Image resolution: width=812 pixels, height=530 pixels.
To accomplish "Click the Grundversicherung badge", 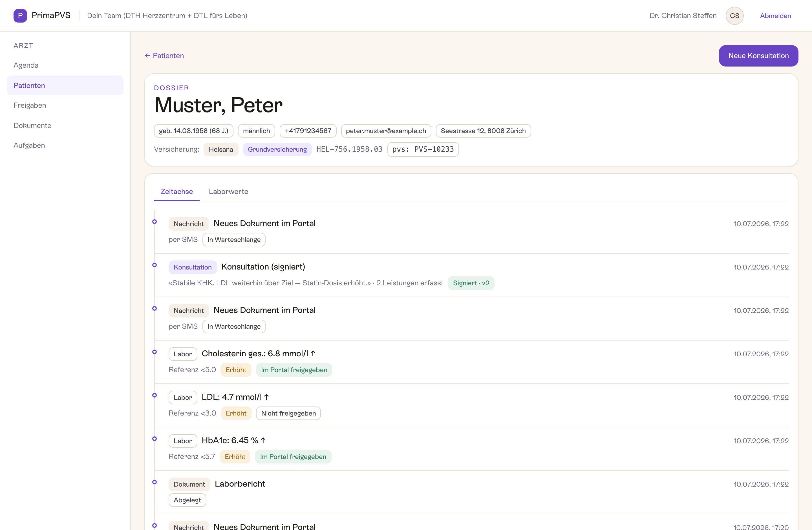I will [277, 149].
